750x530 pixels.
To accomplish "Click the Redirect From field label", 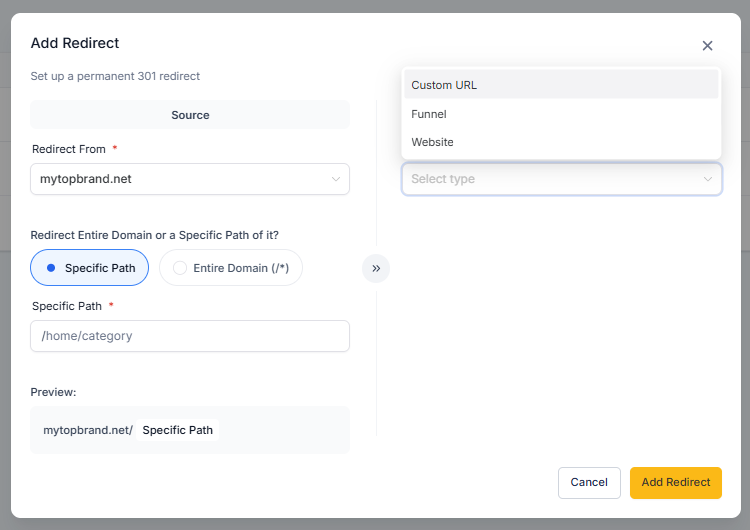I will [69, 149].
